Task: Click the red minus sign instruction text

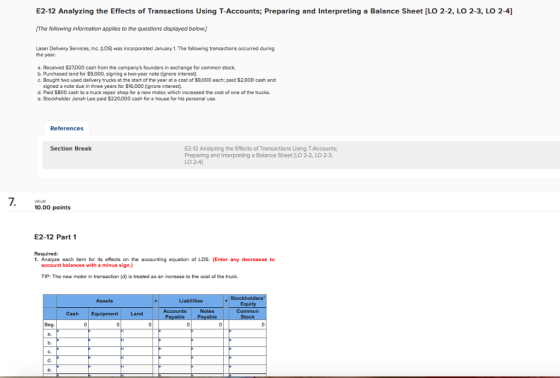Action: coord(158,262)
